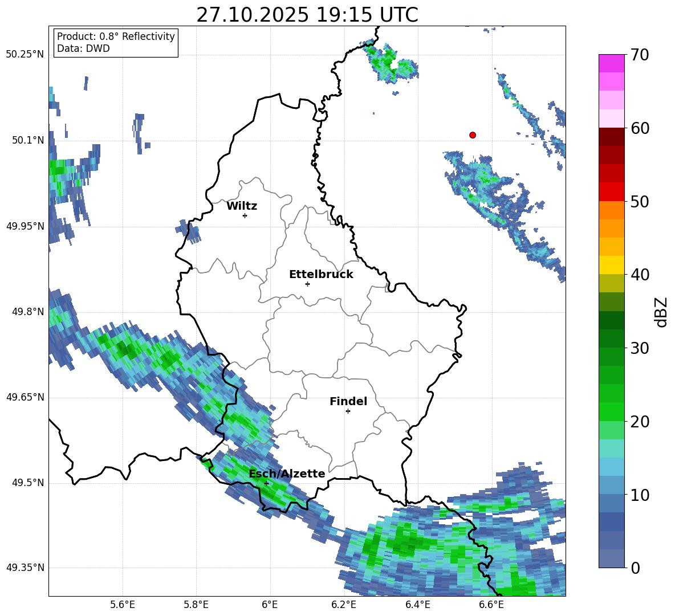Click the Findel station cross marker
The height and width of the screenshot is (616, 675).
348,411
